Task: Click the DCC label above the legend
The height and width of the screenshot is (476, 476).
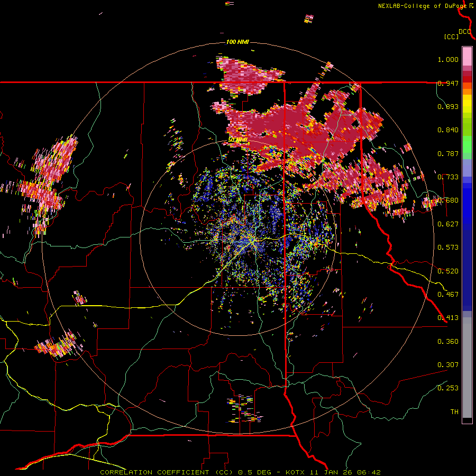Action: pyautogui.click(x=465, y=32)
